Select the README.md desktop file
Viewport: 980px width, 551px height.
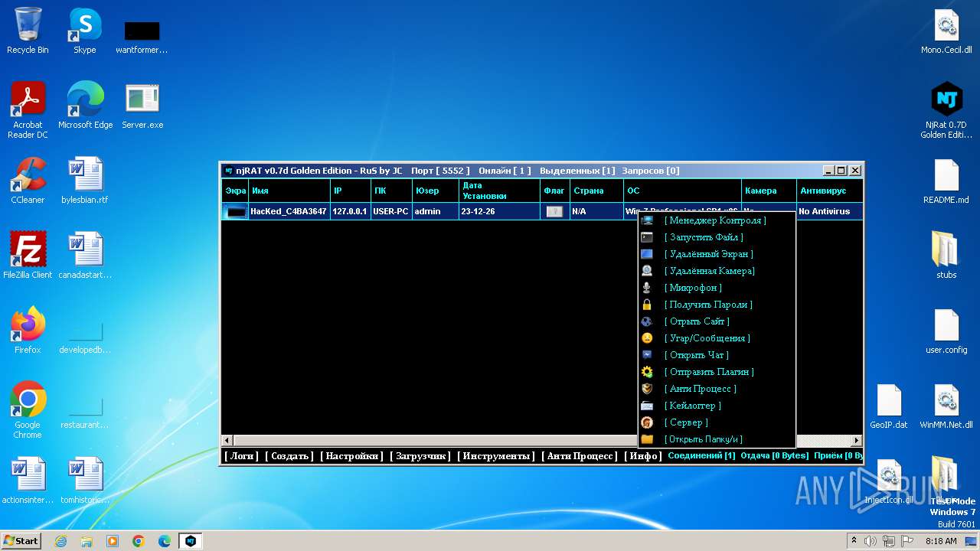pos(946,181)
